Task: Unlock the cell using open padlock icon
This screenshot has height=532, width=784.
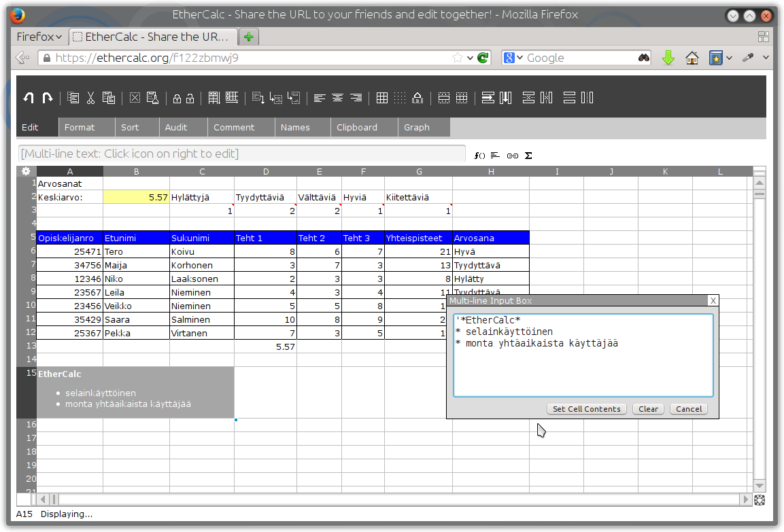Action: point(190,99)
